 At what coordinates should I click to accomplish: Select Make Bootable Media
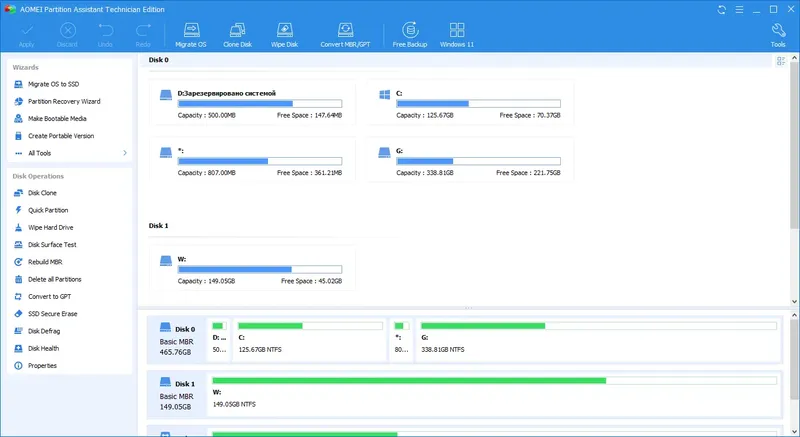tap(57, 119)
